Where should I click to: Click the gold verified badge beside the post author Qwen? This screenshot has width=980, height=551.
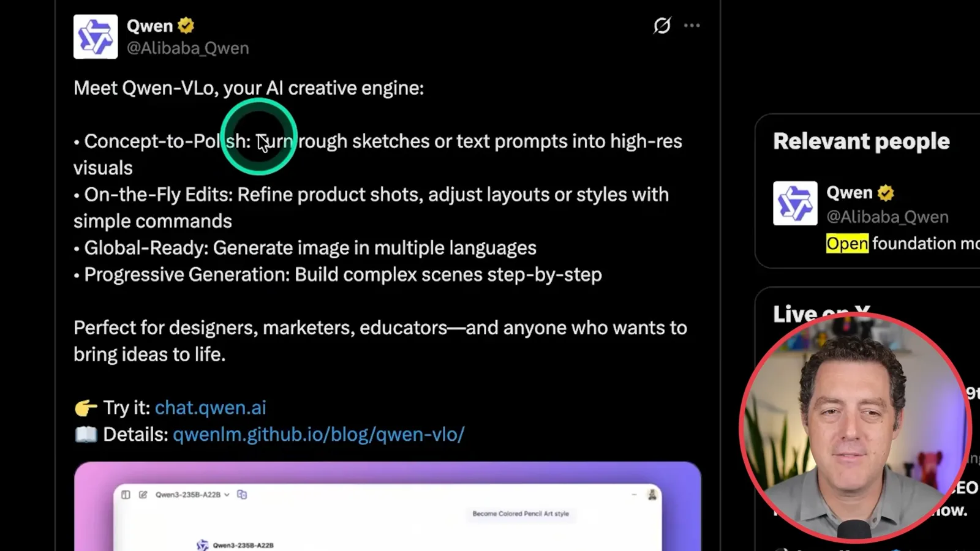pos(186,26)
